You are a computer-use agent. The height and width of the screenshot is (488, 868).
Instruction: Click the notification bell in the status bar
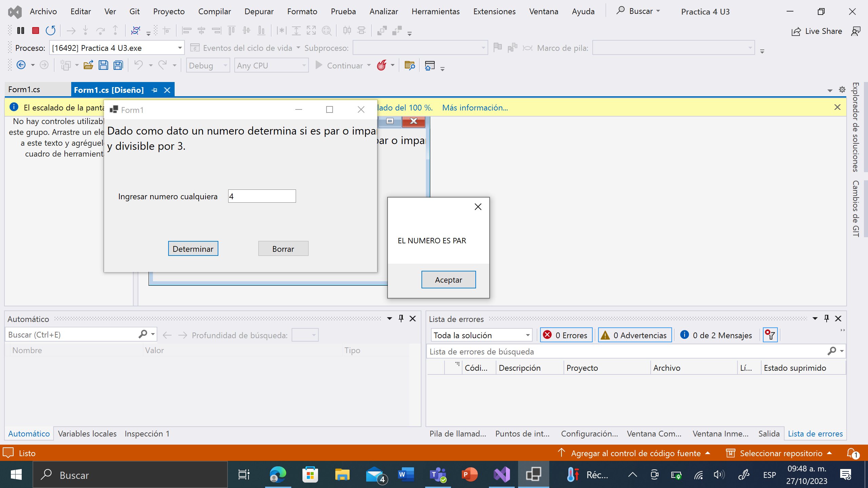(x=852, y=453)
